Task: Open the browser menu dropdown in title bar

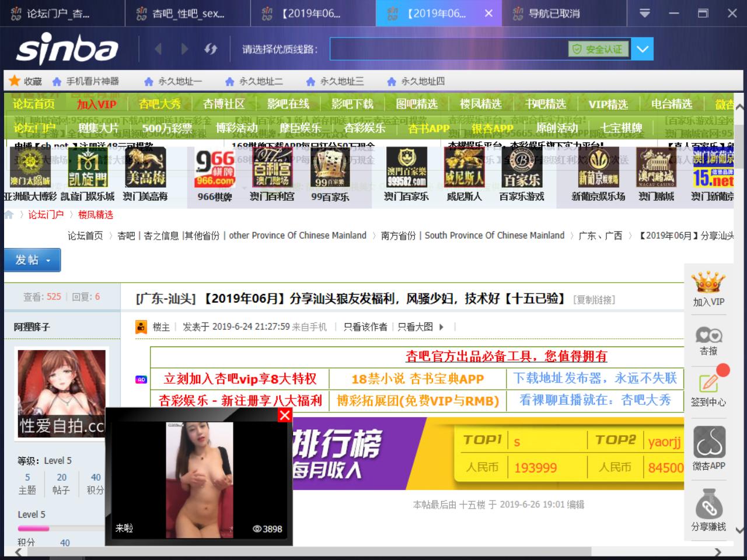Action: click(x=645, y=13)
